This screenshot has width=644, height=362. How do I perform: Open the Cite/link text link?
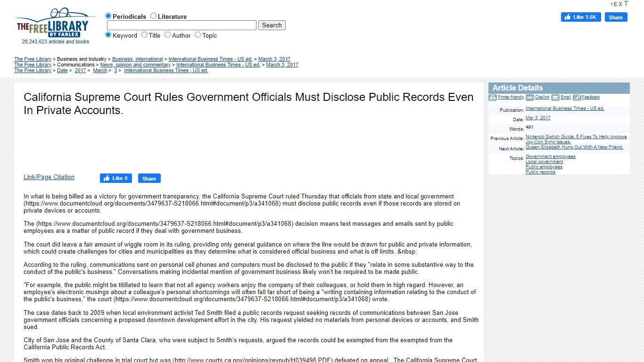pos(542,97)
